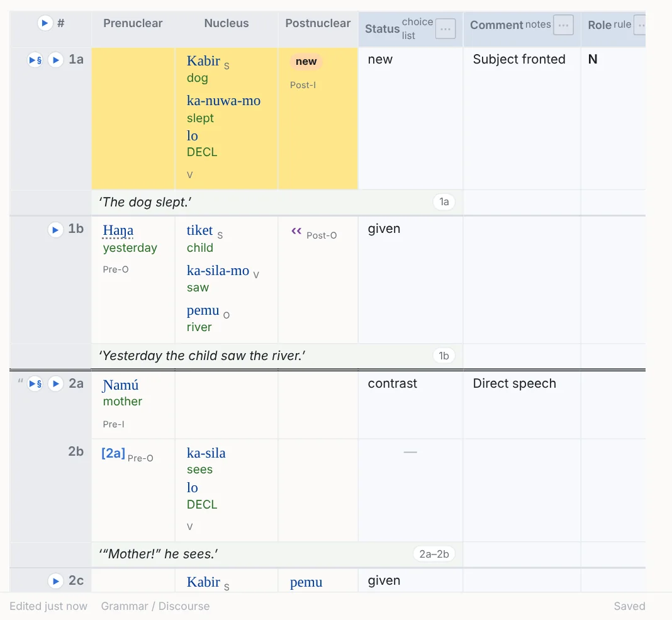Click the word Kabir in row 1a
The width and height of the screenshot is (672, 620).
coord(204,61)
